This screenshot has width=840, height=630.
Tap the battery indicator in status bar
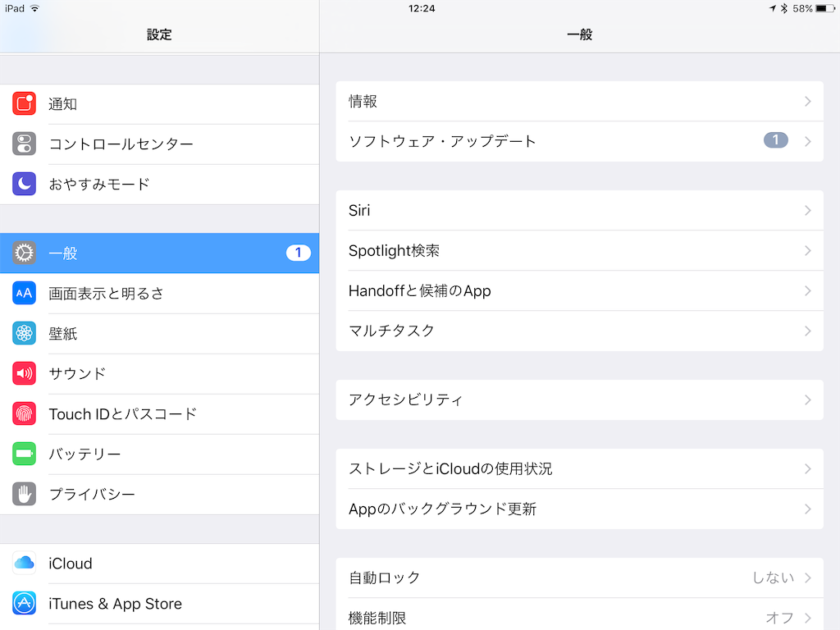(825, 8)
